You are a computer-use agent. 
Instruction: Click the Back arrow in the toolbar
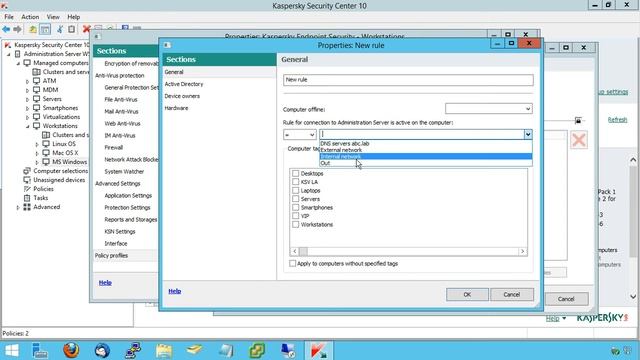pos(6,29)
